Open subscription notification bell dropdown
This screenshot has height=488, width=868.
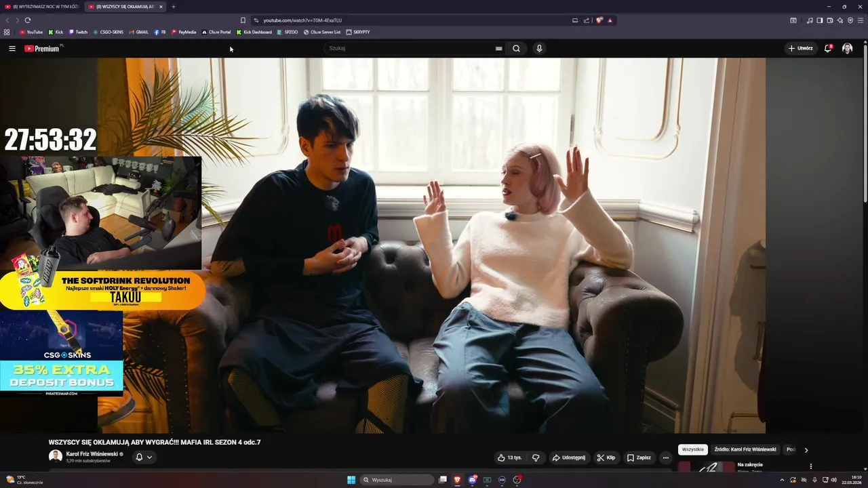pyautogui.click(x=144, y=457)
